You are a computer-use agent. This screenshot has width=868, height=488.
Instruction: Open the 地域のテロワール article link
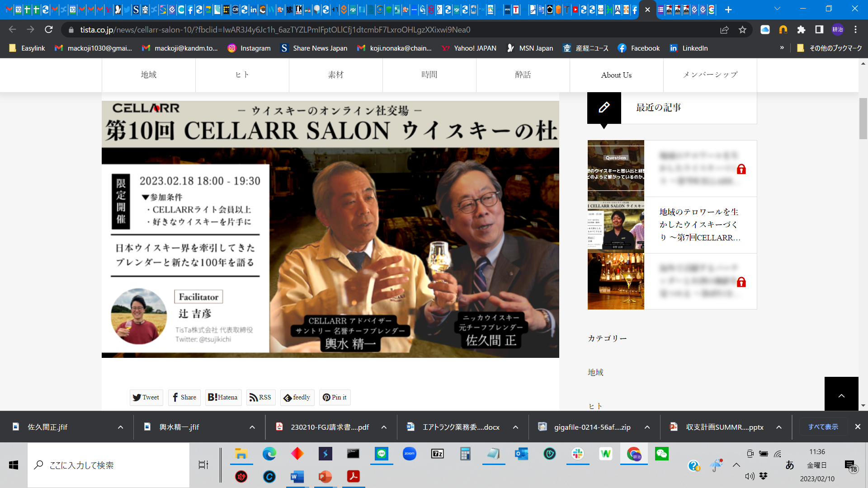point(699,225)
